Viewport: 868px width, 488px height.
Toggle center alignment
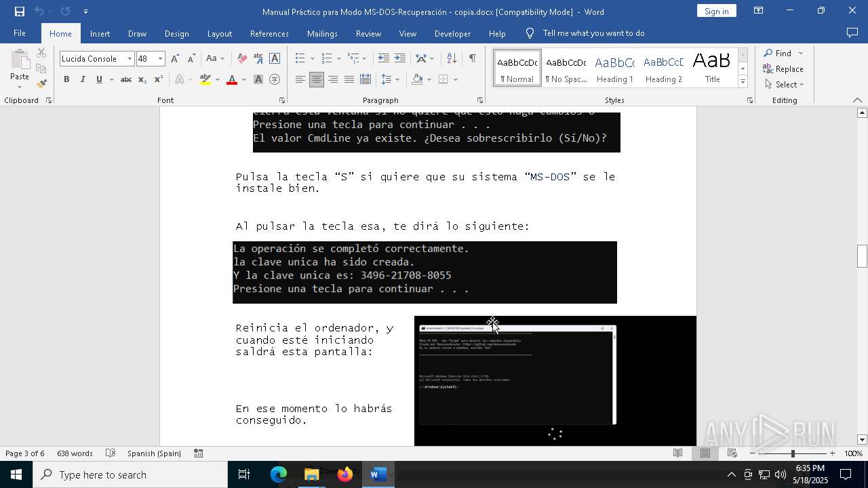(x=316, y=79)
